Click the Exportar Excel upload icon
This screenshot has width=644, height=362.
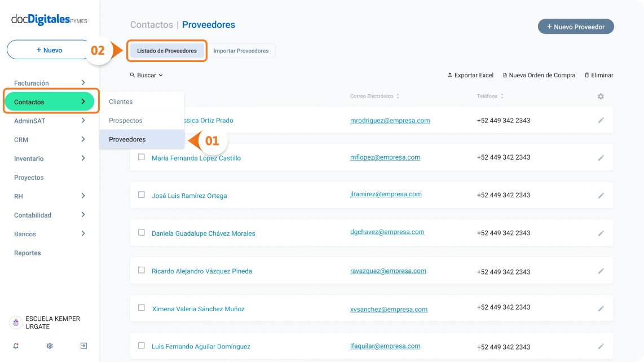tap(450, 75)
